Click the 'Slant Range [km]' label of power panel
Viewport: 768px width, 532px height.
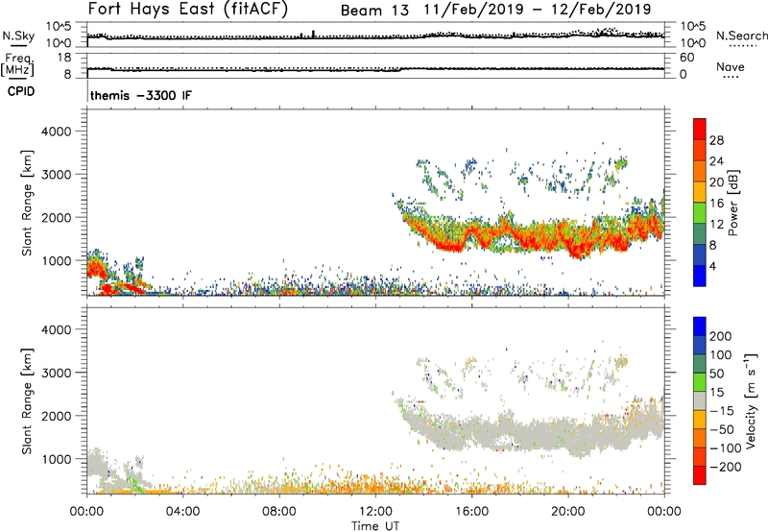point(27,203)
